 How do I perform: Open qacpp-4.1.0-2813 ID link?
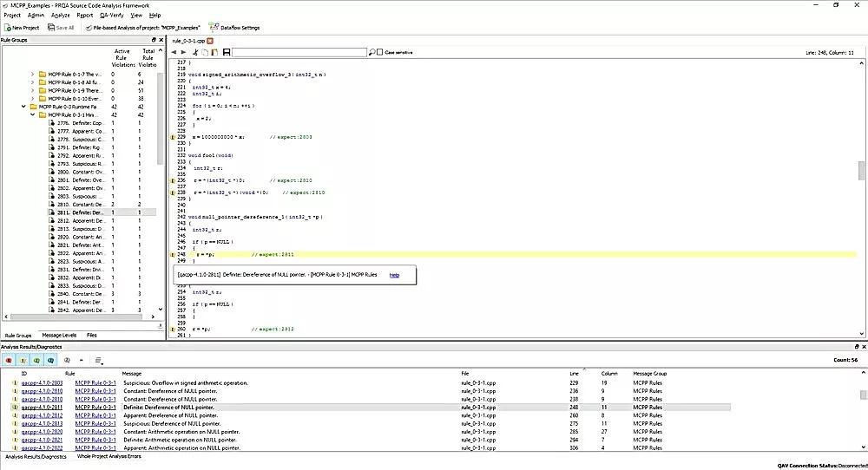[x=42, y=423]
